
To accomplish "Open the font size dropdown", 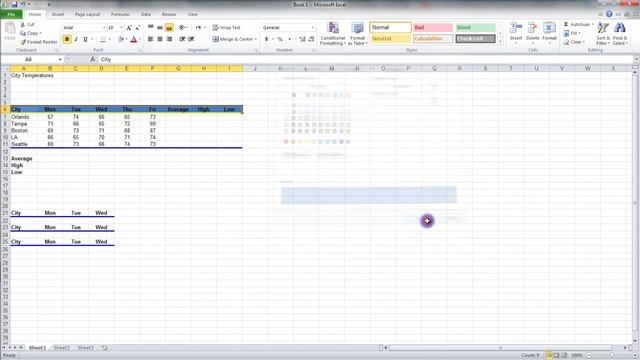I will click(121, 28).
